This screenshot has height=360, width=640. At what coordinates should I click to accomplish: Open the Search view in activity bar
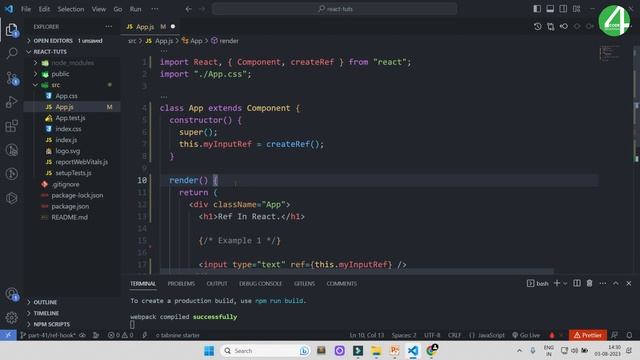[x=12, y=53]
